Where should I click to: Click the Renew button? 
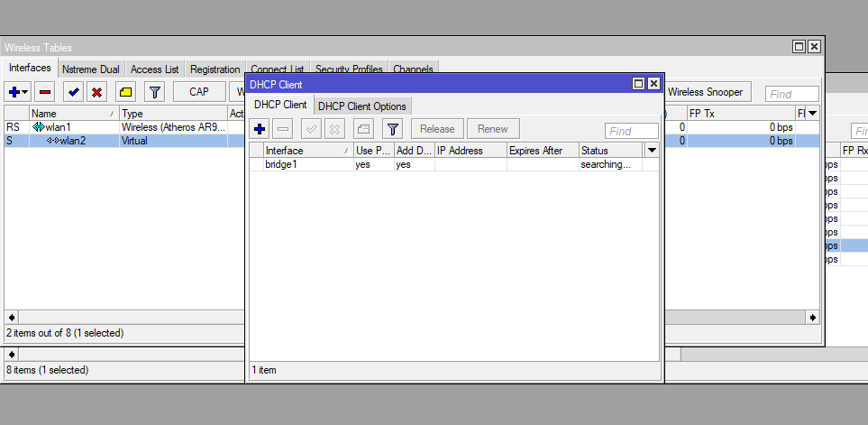tap(493, 129)
